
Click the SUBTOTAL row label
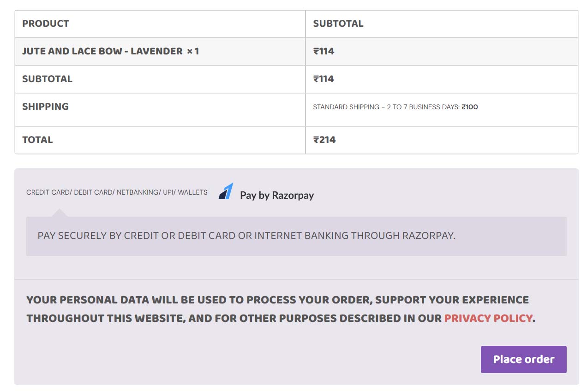tap(48, 79)
